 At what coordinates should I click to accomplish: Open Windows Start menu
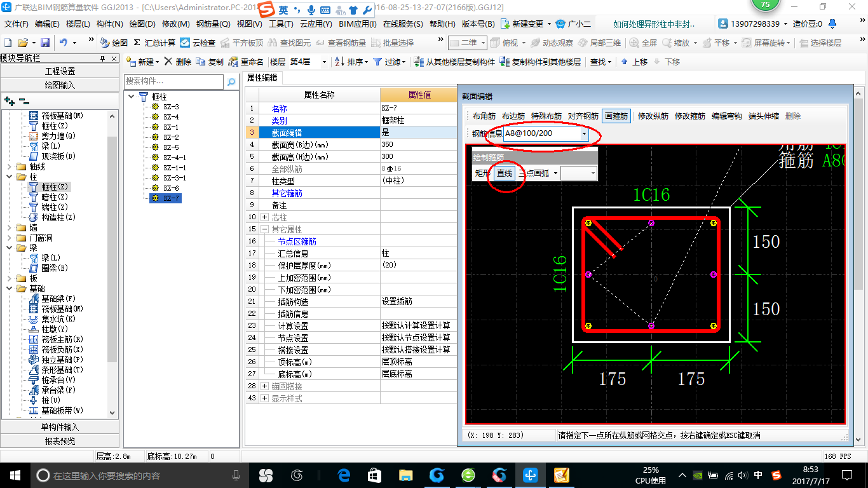15,475
